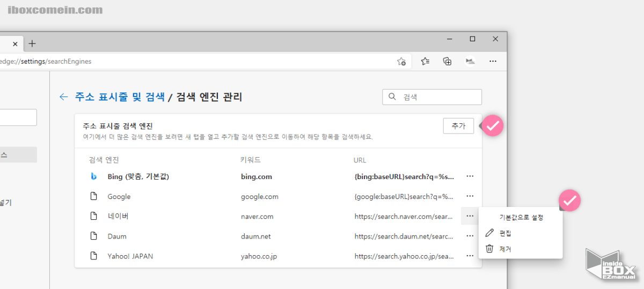Image resolution: width=644 pixels, height=289 pixels.
Task: Open more actions for 네이버 row
Action: coord(470,216)
